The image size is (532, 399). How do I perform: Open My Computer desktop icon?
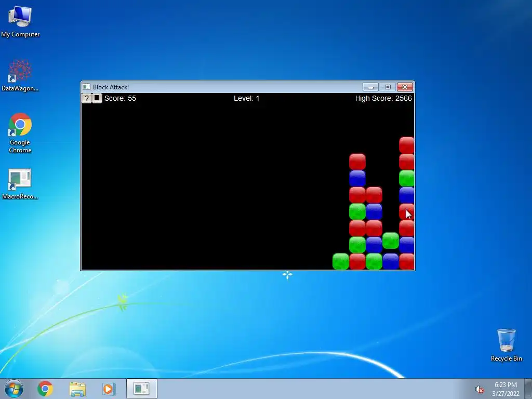[x=20, y=21]
